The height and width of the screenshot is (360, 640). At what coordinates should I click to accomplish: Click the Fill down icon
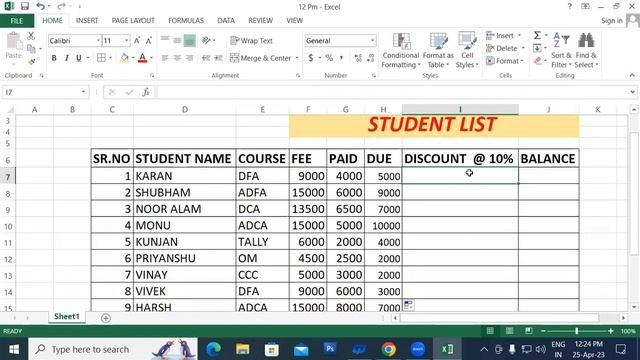coord(538,48)
